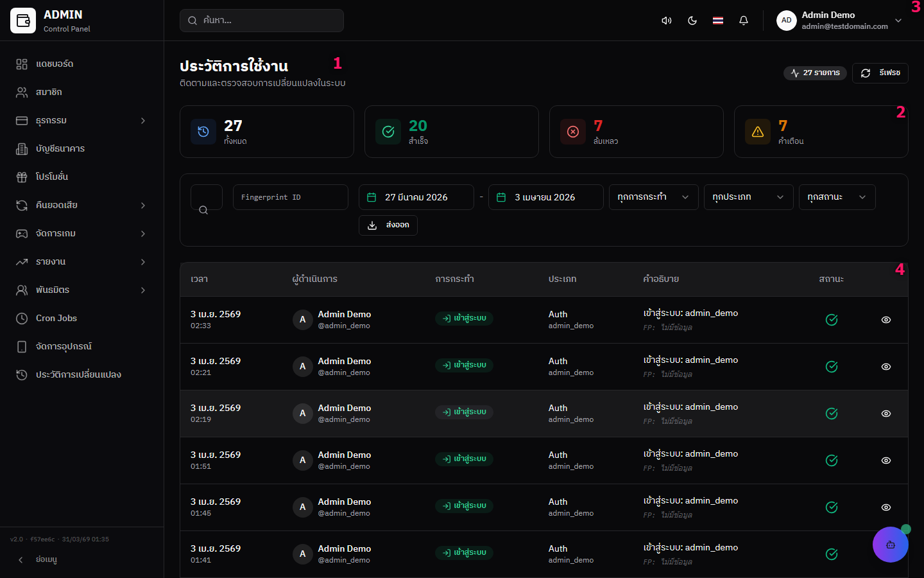
Task: View details of the 02:33 log entry
Action: 886,320
